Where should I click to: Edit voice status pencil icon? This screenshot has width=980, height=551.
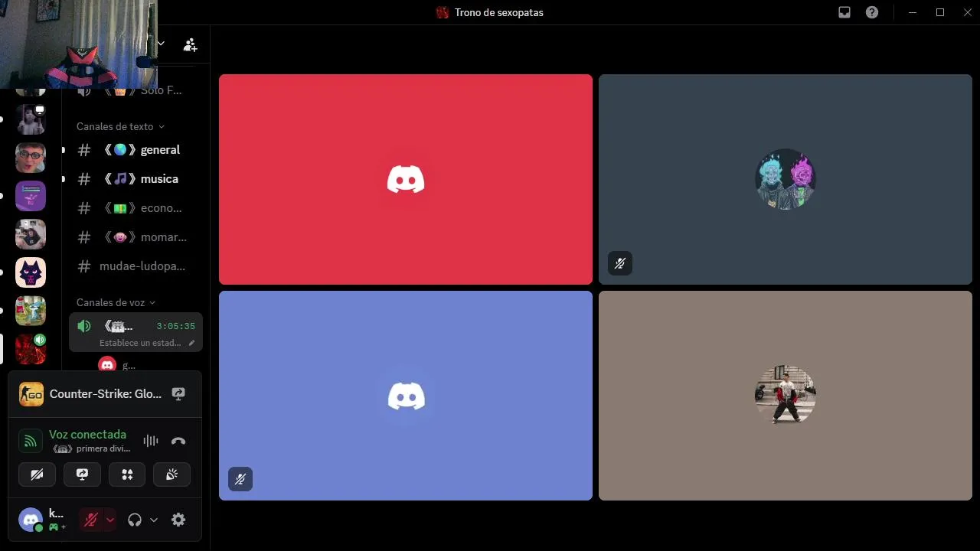pyautogui.click(x=191, y=343)
